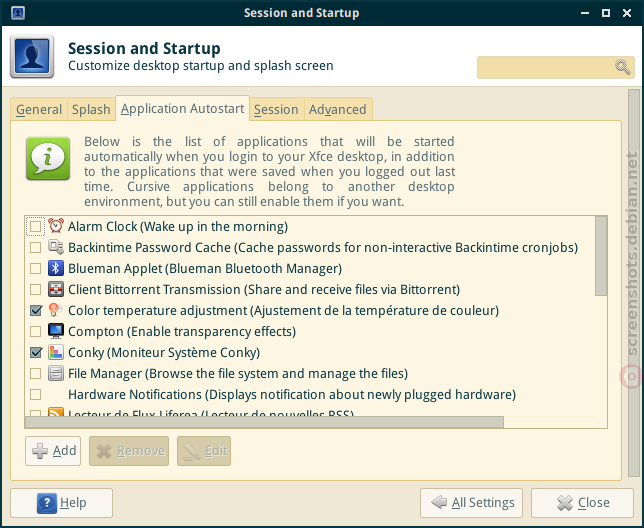This screenshot has height=528, width=644.
Task: Select the Blueman Bluetooth icon
Action: click(56, 268)
